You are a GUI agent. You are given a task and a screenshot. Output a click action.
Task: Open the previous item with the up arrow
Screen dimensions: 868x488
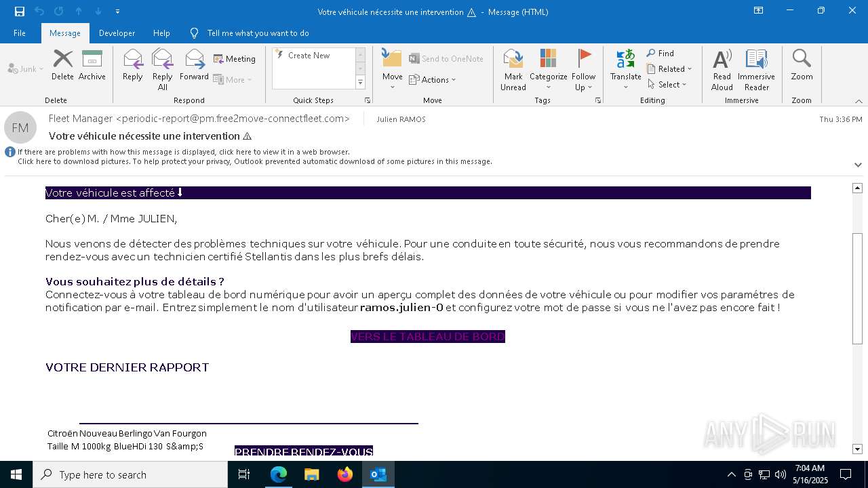(x=78, y=12)
